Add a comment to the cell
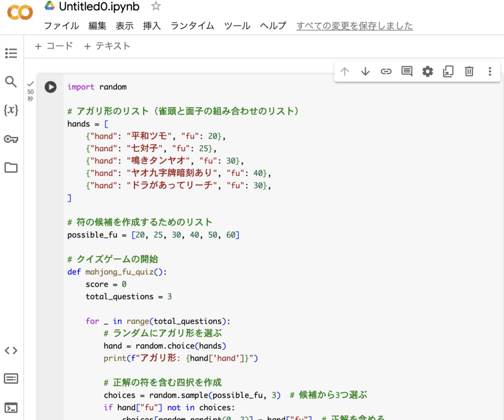504x420 pixels. tap(407, 71)
